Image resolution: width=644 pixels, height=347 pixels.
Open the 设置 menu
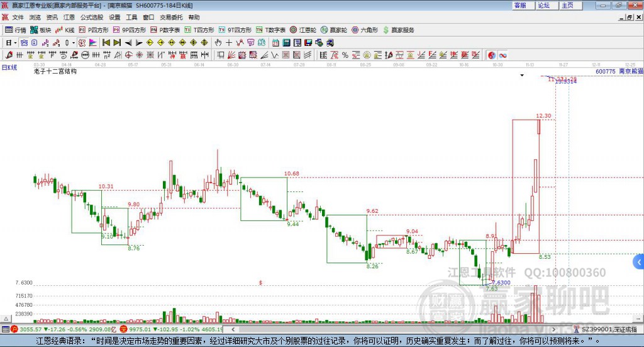[114, 17]
